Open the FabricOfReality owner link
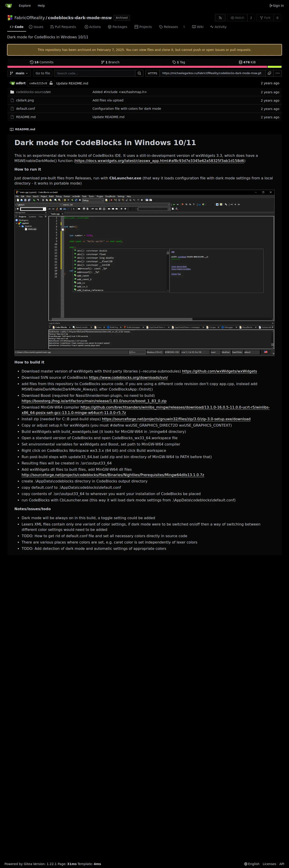 tap(30, 18)
